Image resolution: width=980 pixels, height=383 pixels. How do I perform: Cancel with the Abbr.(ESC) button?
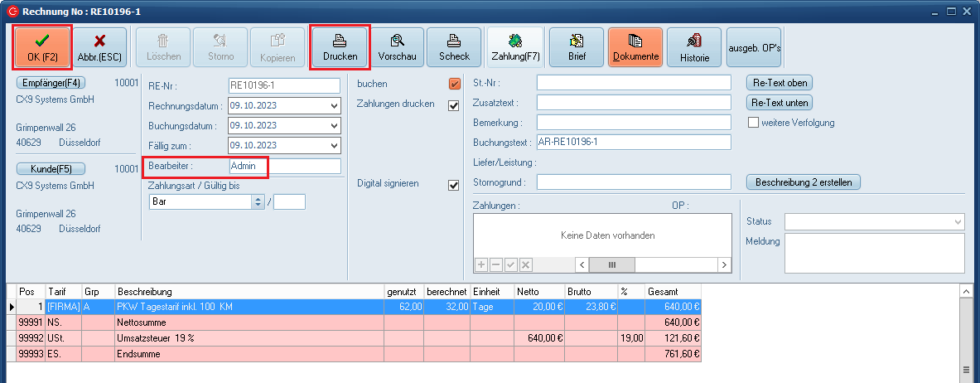[99, 46]
